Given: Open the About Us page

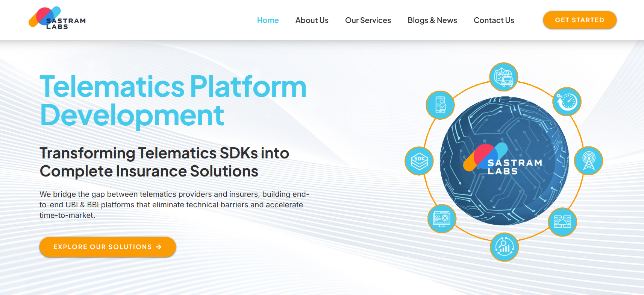Looking at the screenshot, I should coord(312,20).
